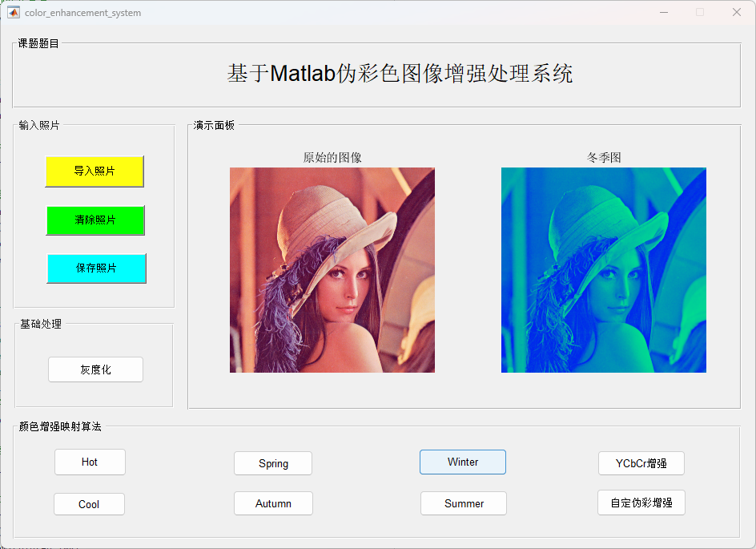Click the highlighted Winter button
The height and width of the screenshot is (549, 756).
(463, 462)
